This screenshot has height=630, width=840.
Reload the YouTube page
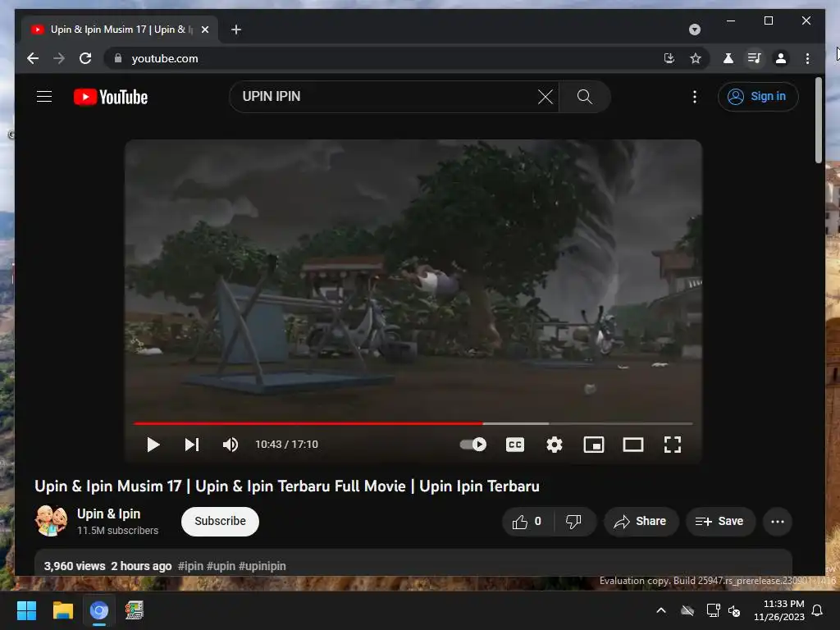[x=85, y=58]
